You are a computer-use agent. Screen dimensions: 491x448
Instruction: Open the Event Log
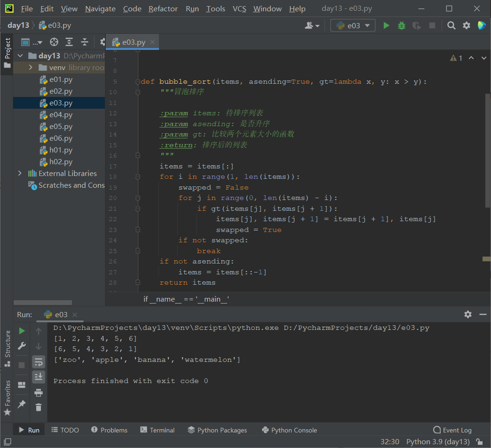pyautogui.click(x=452, y=430)
